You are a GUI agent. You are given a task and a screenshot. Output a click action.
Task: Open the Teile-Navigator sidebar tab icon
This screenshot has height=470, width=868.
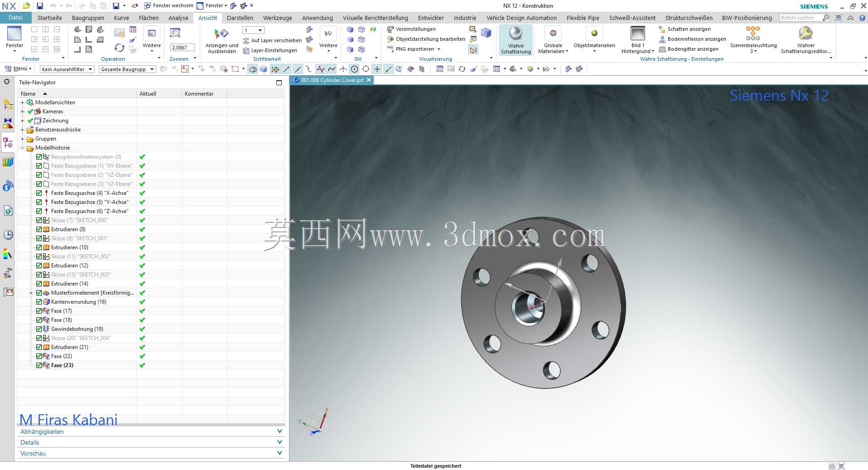(8, 143)
